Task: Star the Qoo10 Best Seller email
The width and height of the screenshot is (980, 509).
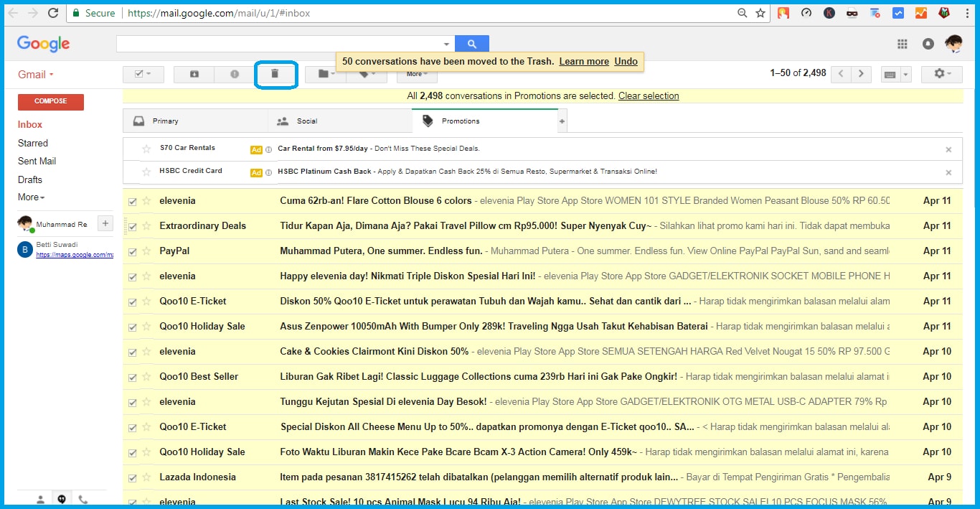Action: tap(146, 377)
